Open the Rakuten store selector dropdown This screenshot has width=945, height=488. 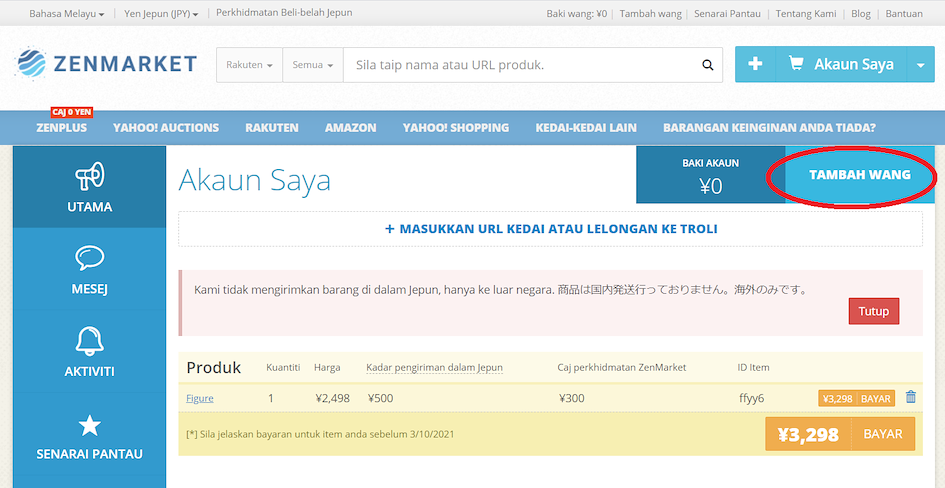coord(250,65)
